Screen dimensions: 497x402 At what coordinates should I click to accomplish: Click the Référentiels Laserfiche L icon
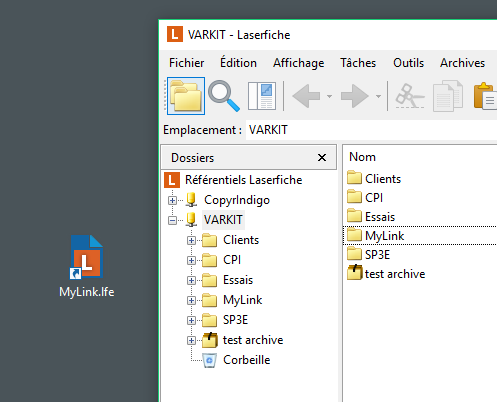tap(172, 180)
